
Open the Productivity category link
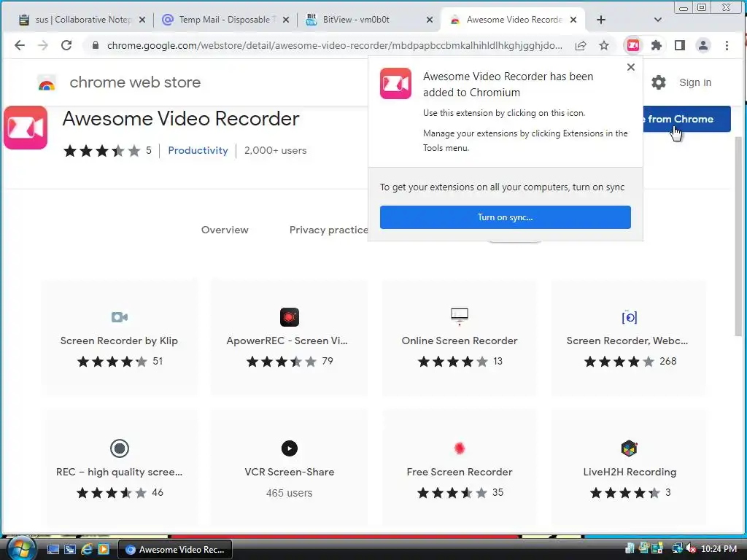(198, 150)
